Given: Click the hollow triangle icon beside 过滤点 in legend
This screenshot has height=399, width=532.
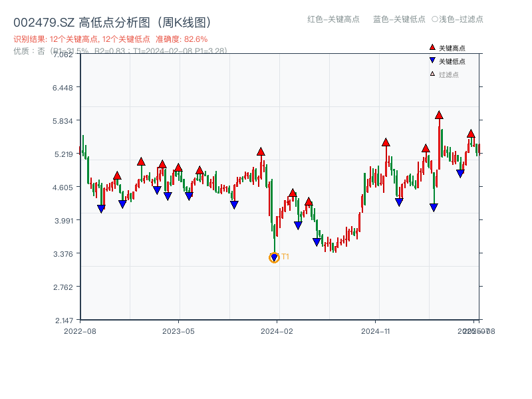Looking at the screenshot, I should (x=432, y=74).
